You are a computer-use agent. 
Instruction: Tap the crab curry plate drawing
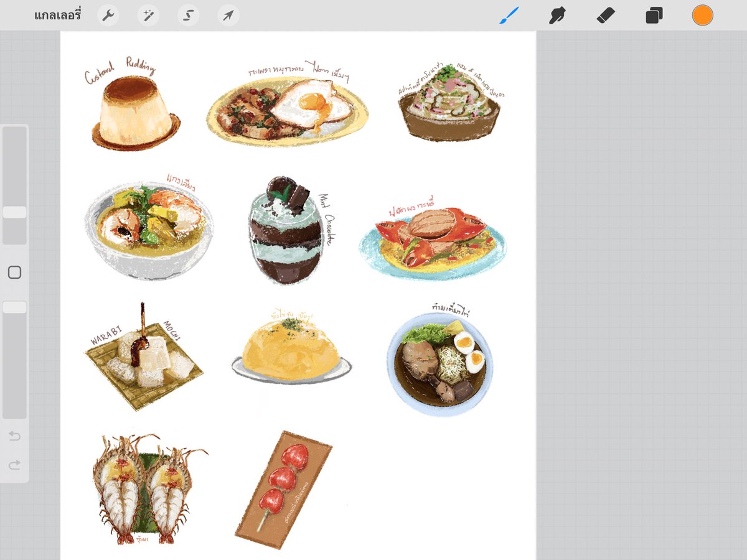coord(433,244)
